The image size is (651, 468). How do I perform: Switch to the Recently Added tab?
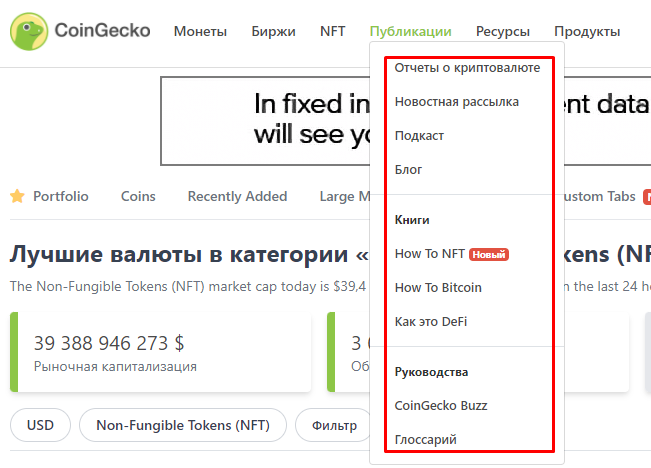[x=237, y=196]
